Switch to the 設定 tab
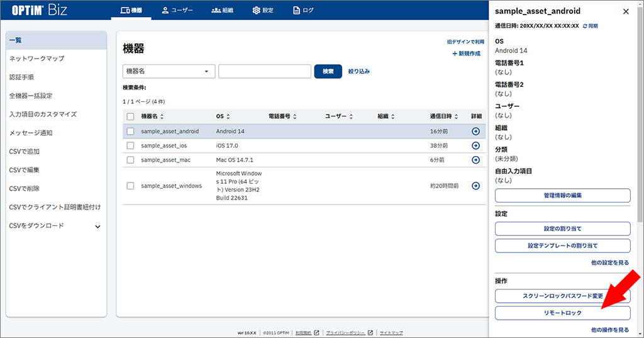The image size is (644, 338). click(263, 10)
